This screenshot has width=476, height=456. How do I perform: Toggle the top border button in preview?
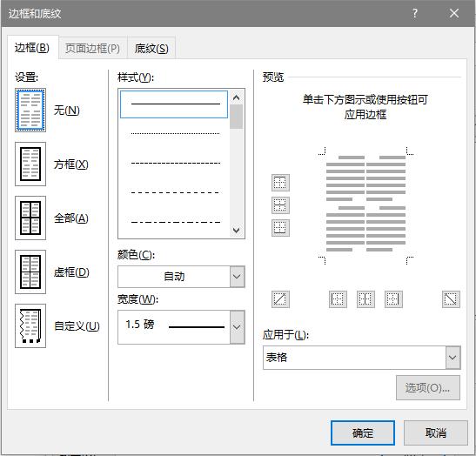pyautogui.click(x=280, y=183)
